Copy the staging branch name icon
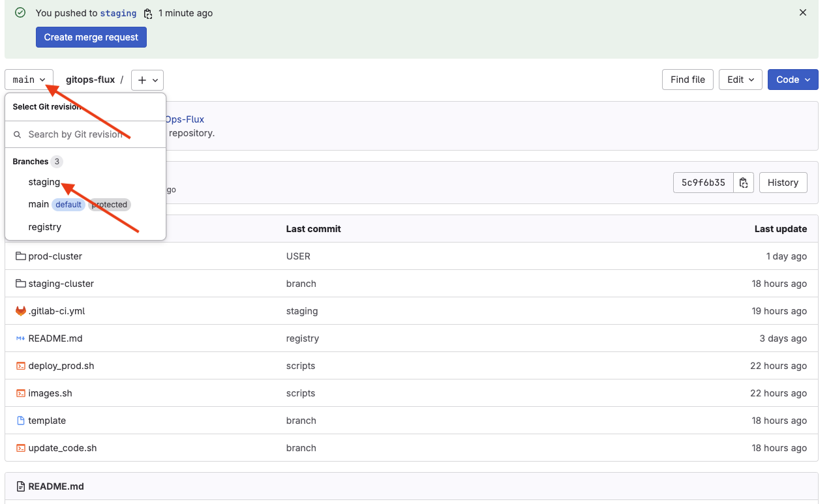This screenshot has width=831, height=504. click(148, 13)
